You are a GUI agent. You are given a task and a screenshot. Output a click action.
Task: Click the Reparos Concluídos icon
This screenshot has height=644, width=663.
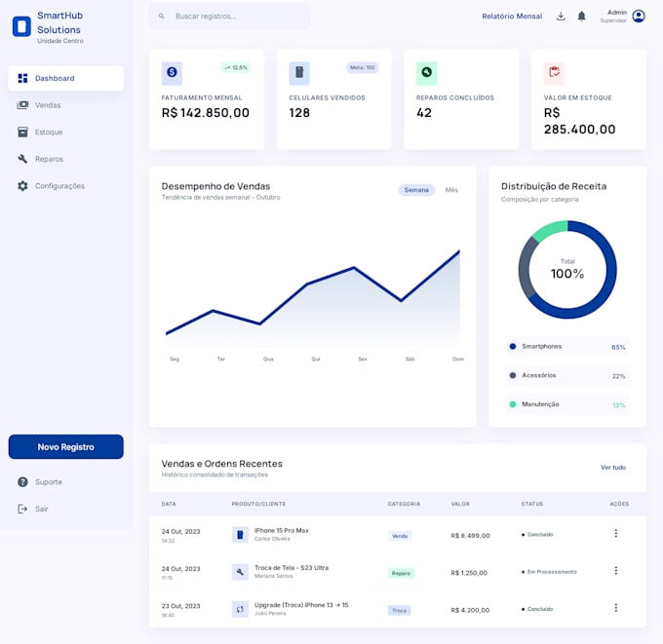tap(427, 73)
